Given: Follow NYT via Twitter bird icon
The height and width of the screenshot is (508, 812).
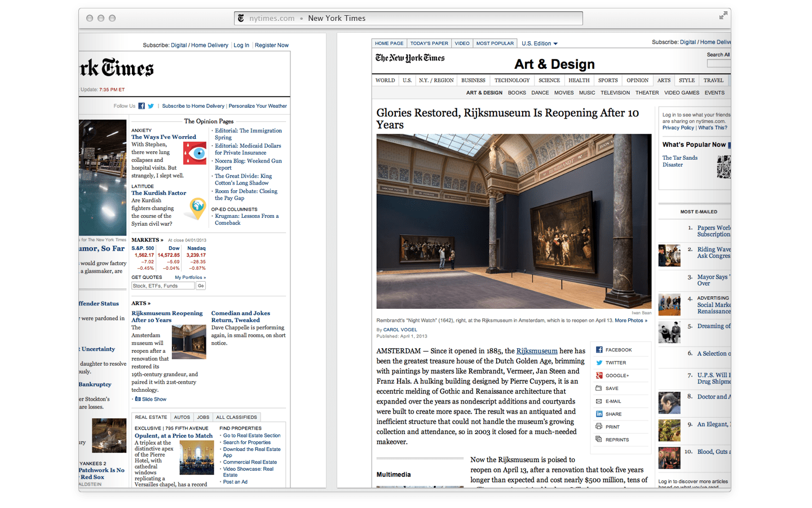Looking at the screenshot, I should point(151,106).
